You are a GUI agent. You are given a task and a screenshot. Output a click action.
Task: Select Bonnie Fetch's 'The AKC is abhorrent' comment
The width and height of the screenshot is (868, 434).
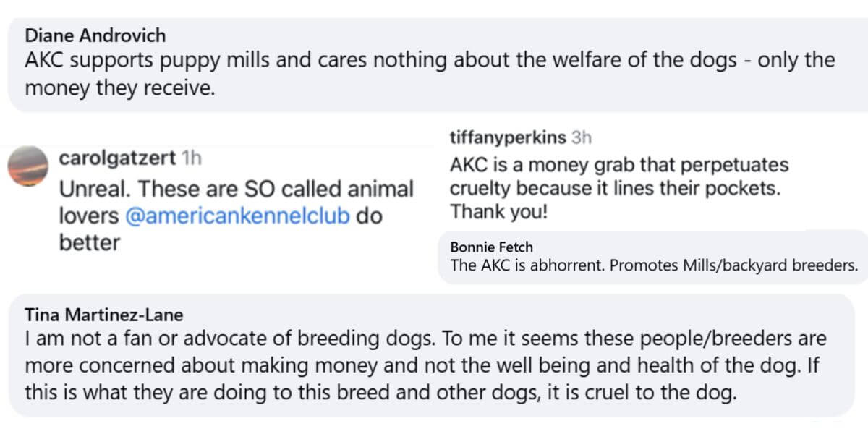coord(654,265)
